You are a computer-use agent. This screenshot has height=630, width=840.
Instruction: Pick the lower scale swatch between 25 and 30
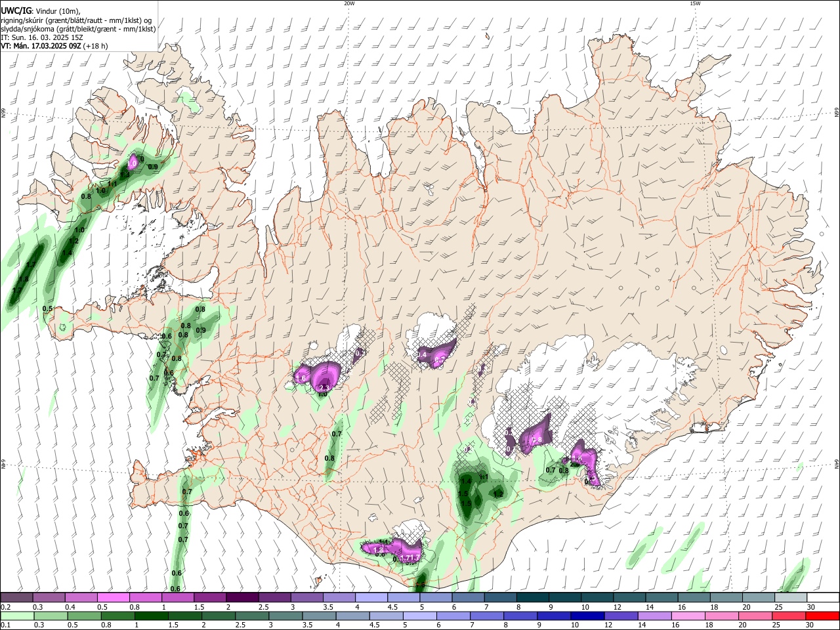click(x=788, y=616)
